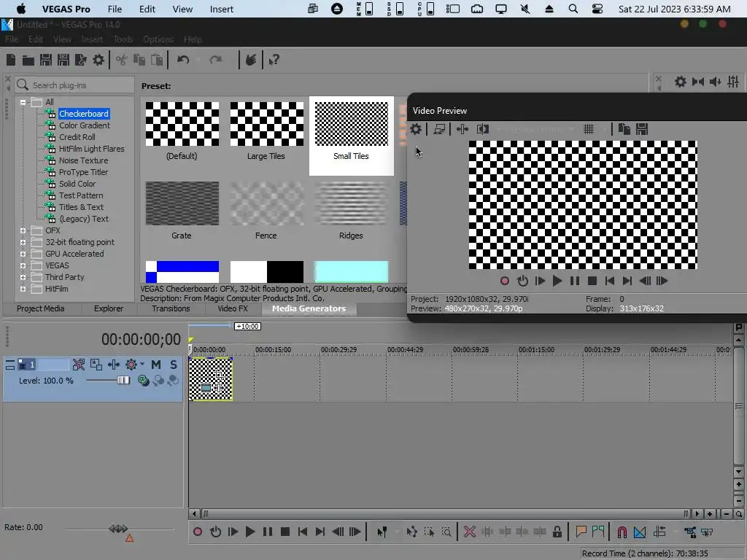This screenshot has height=560, width=747.
Task: Select the Color Gradient generator
Action: coord(85,125)
